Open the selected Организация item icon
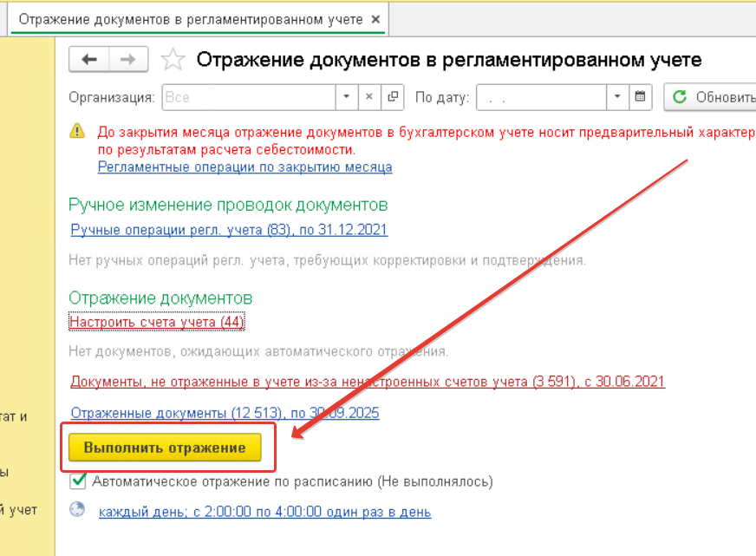 [x=393, y=97]
